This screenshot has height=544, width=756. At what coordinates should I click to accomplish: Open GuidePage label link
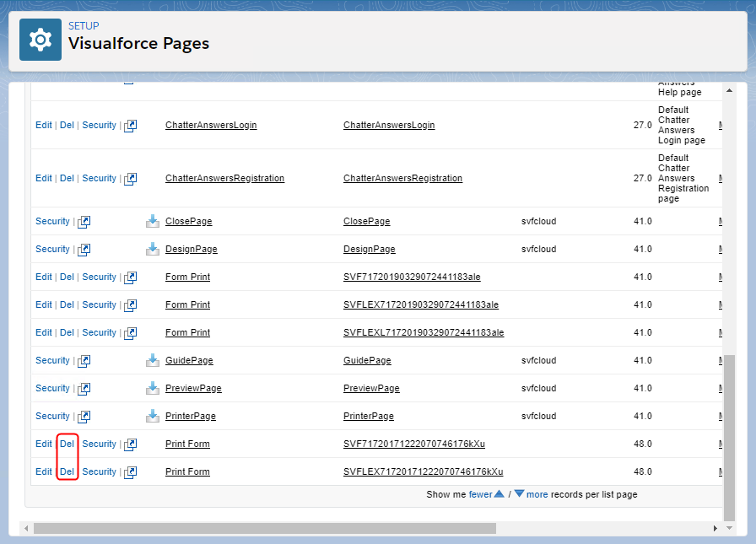click(x=189, y=360)
